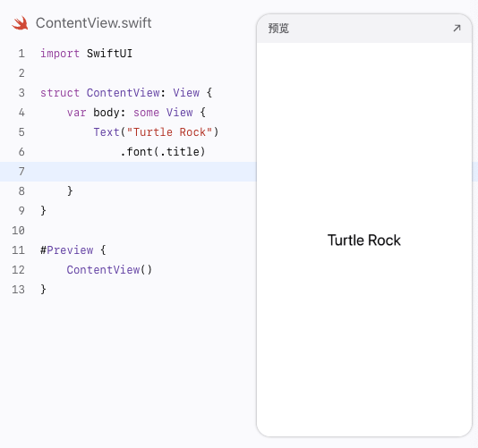The image size is (478, 448).
Task: Open preview in expanded view arrow
Action: pyautogui.click(x=457, y=29)
